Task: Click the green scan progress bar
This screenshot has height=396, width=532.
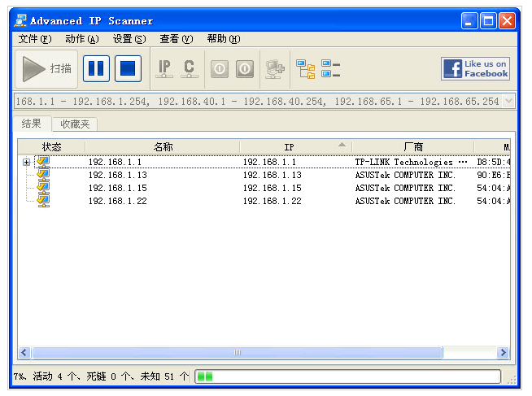Action: [x=348, y=376]
